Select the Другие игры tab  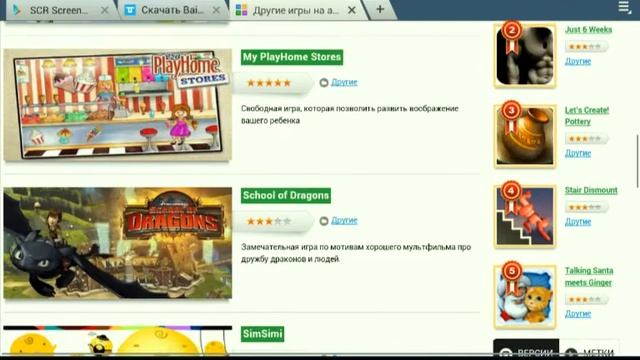coord(296,10)
